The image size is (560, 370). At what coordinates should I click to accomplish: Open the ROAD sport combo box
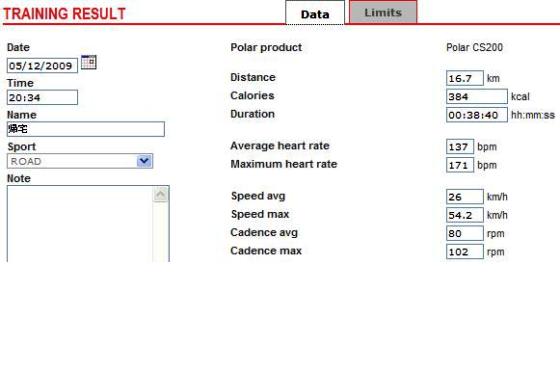point(80,161)
